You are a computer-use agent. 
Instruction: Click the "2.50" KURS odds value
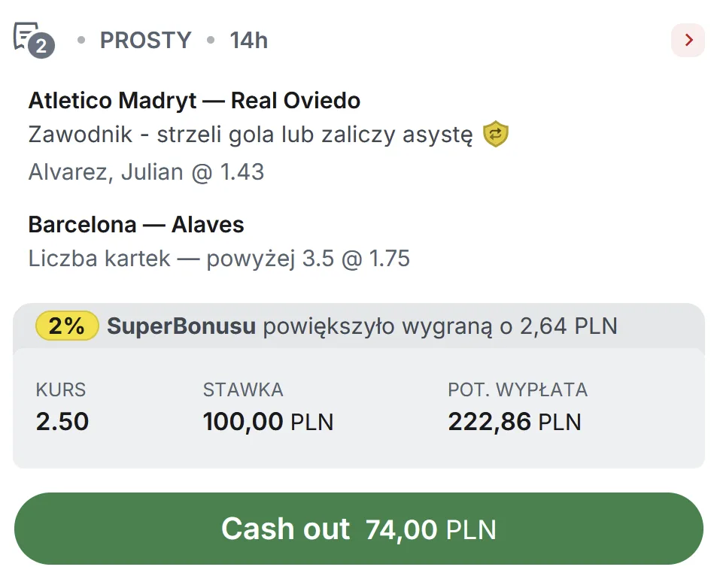(x=62, y=422)
